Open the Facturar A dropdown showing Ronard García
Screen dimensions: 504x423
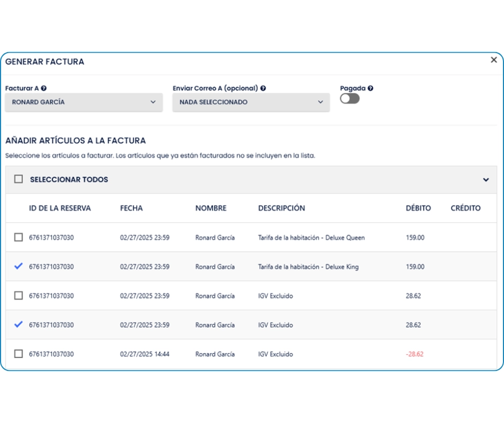(x=84, y=102)
